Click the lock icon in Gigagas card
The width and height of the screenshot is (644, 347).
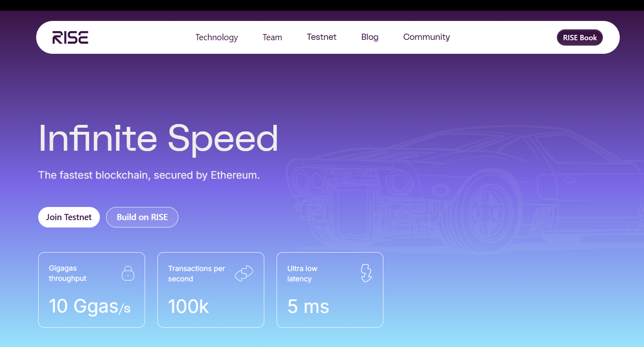tap(128, 273)
